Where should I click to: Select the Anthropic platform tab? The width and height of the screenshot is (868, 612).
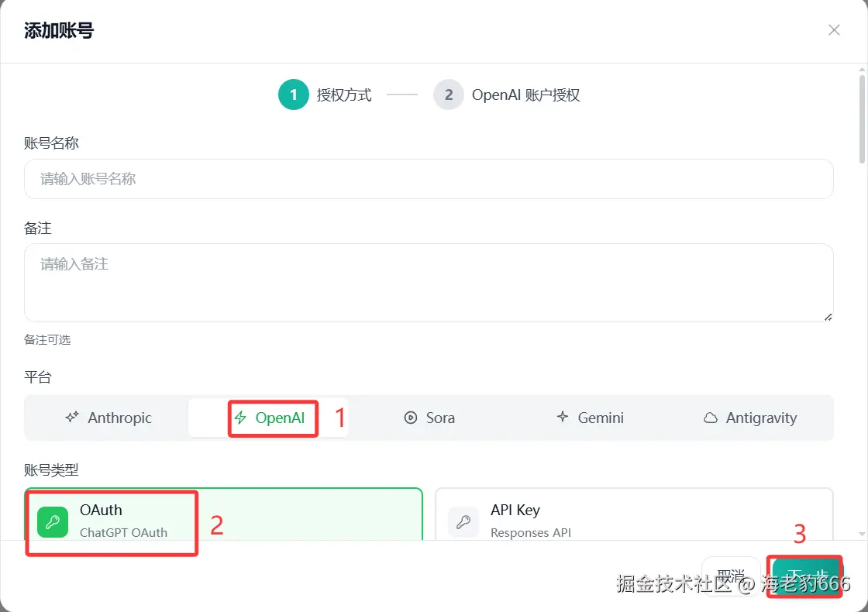[108, 418]
